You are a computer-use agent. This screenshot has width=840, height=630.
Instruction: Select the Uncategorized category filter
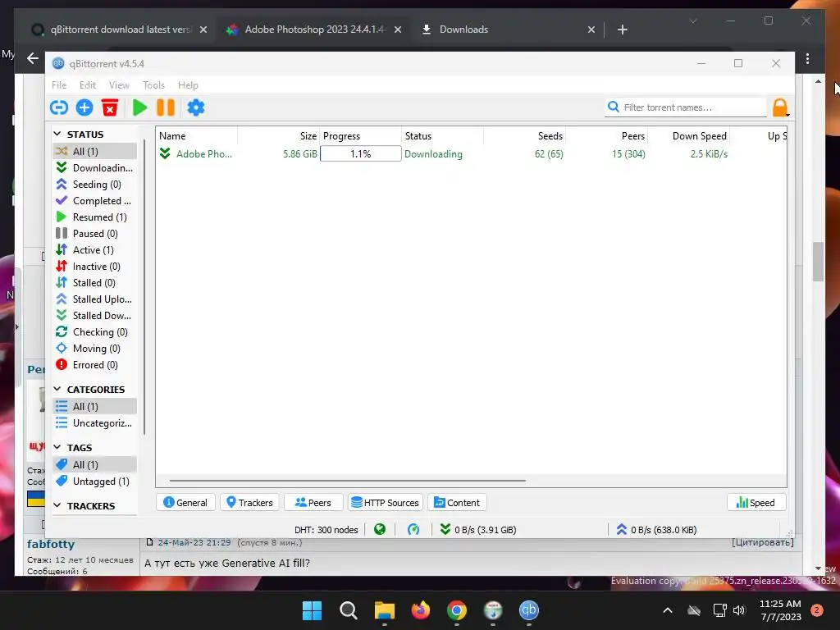pos(95,423)
